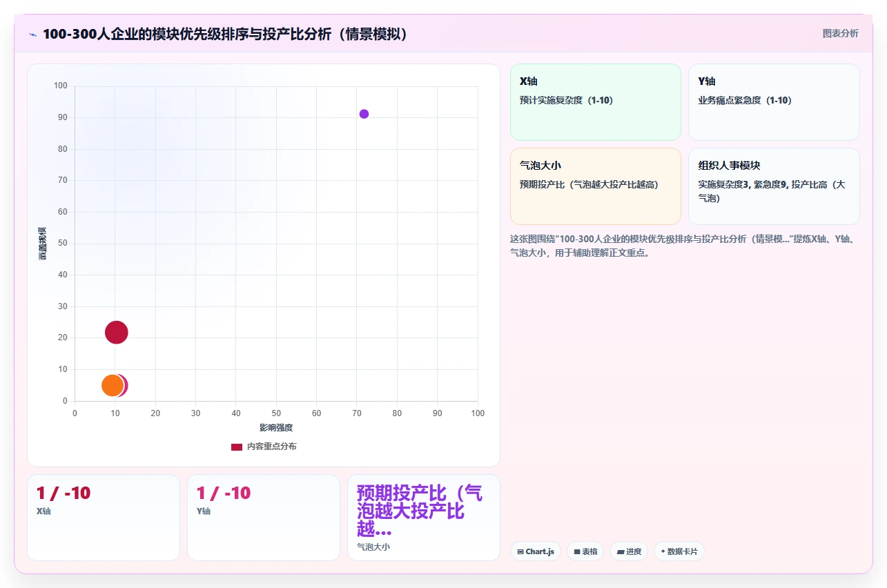Click the crimson legend color swatch
Image resolution: width=887 pixels, height=588 pixels.
237,447
